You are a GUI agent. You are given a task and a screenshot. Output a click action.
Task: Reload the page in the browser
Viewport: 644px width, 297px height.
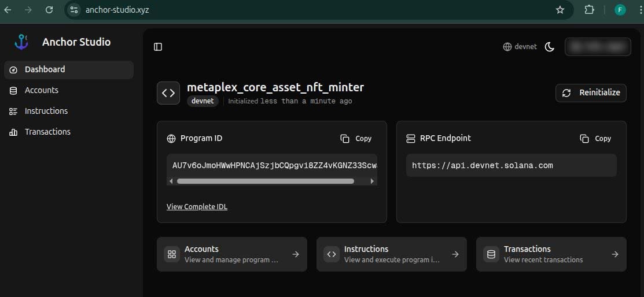click(49, 10)
